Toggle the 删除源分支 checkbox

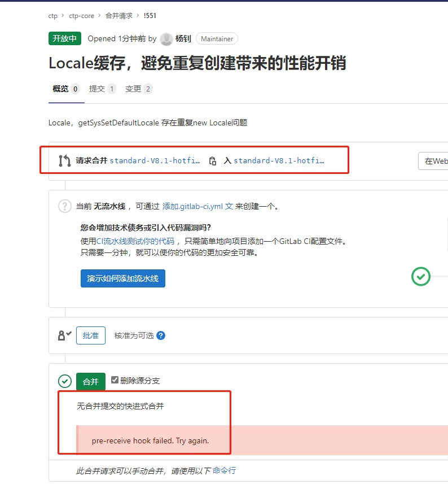coord(115,381)
